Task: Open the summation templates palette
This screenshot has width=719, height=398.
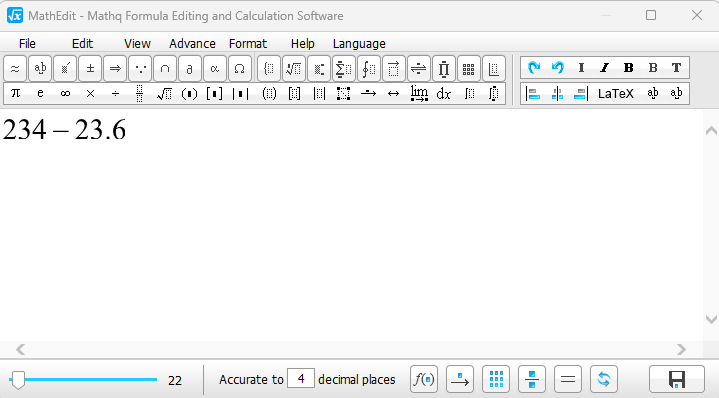Action: pyautogui.click(x=343, y=69)
